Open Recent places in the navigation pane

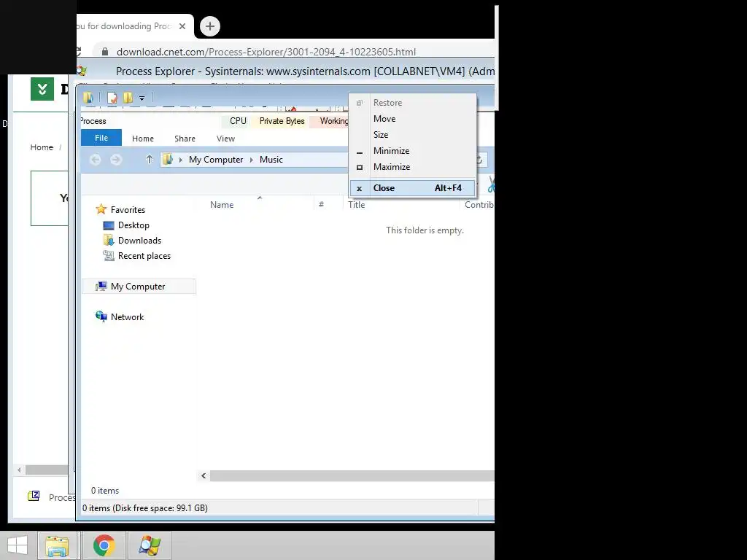tap(144, 256)
